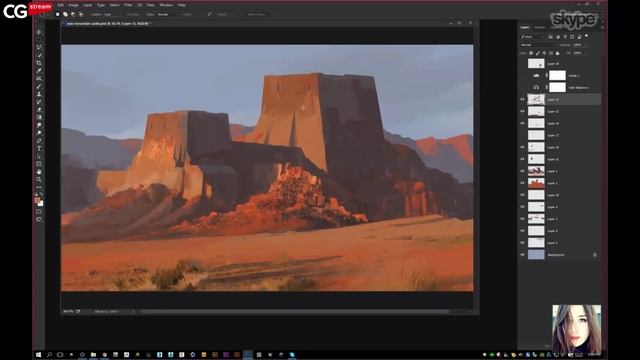Open Windows Start button
Viewport: 640px width, 360px height.
[38, 355]
